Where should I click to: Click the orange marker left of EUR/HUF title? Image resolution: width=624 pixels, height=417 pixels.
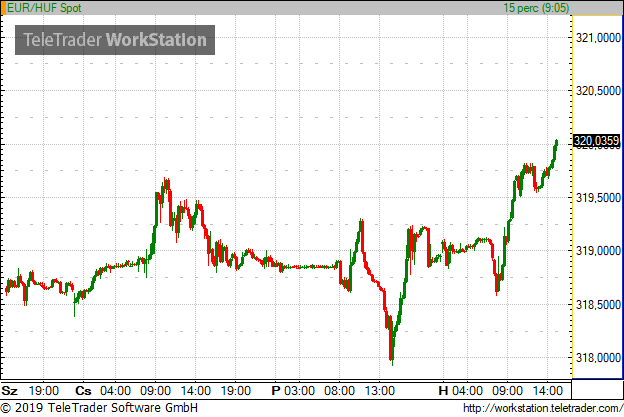pyautogui.click(x=4, y=8)
